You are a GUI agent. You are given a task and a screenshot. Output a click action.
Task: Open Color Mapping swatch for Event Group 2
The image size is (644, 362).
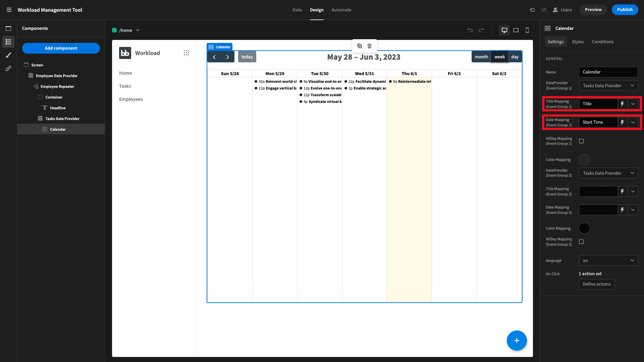pyautogui.click(x=584, y=228)
